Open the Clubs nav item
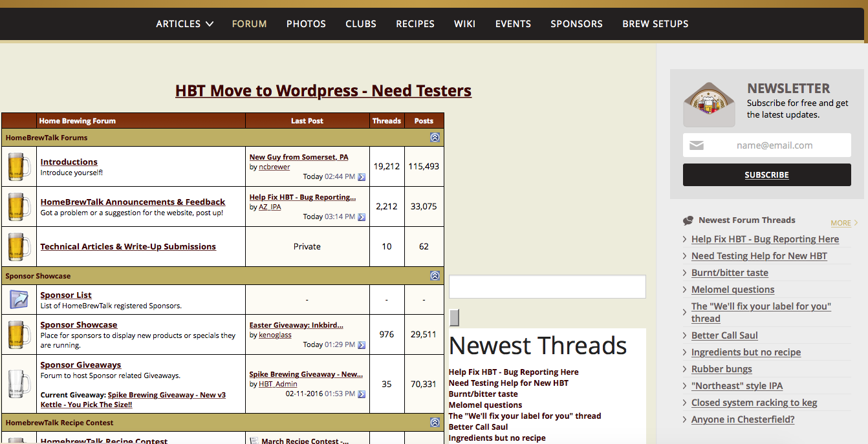 tap(361, 24)
